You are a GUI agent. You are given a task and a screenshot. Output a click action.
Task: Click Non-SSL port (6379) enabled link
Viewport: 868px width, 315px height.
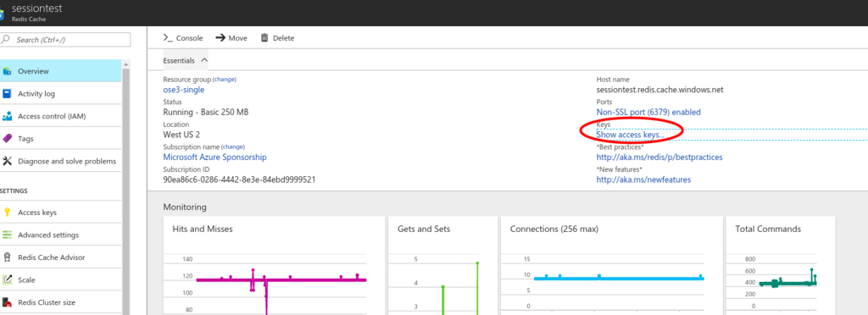tap(648, 112)
